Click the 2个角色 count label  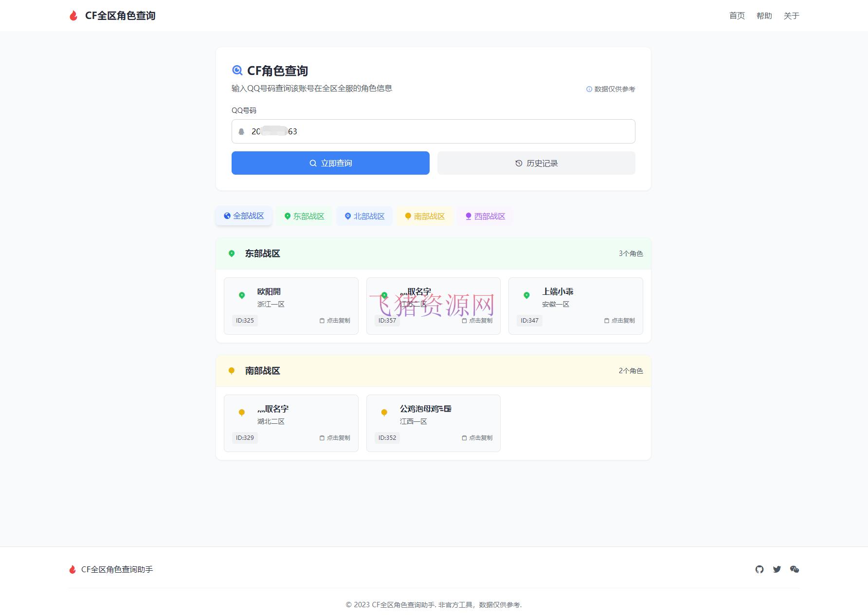coord(631,371)
